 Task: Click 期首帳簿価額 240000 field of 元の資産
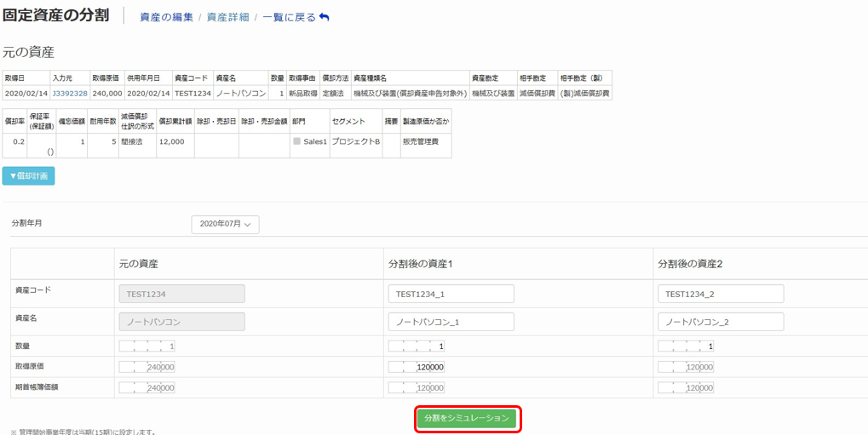point(147,388)
